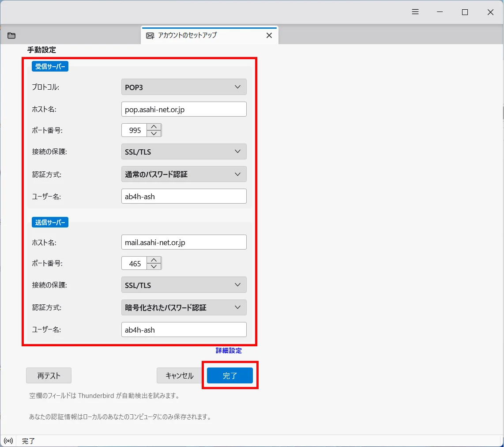Click the 再テスト button
The height and width of the screenshot is (447, 504).
click(49, 375)
